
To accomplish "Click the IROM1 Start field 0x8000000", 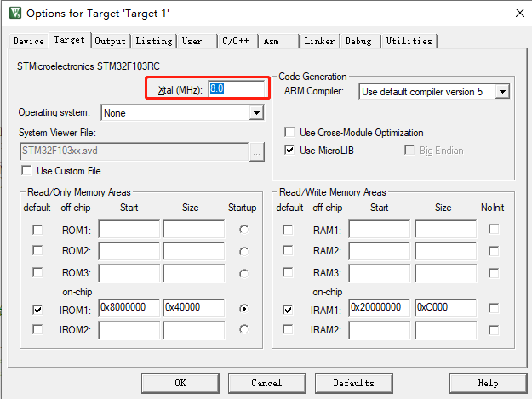I will click(x=129, y=308).
